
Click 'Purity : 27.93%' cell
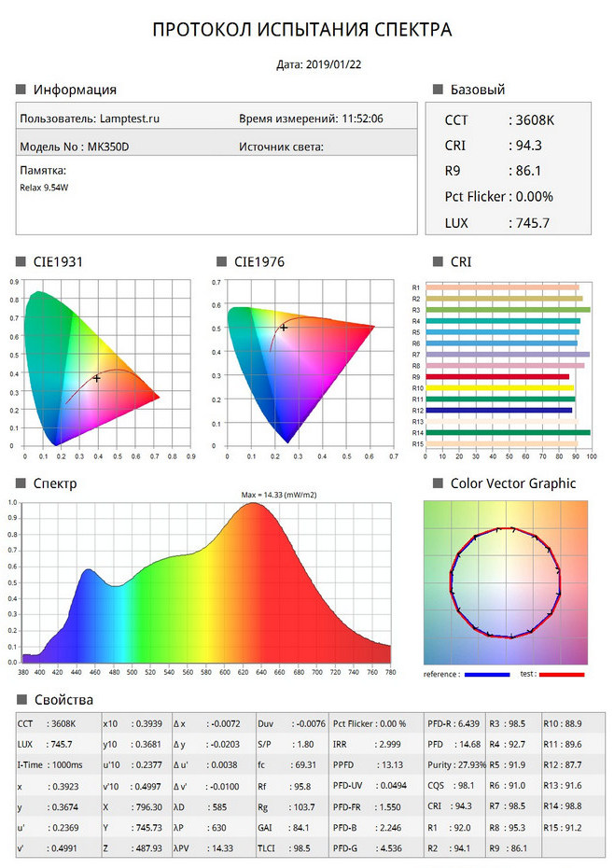tap(456, 765)
